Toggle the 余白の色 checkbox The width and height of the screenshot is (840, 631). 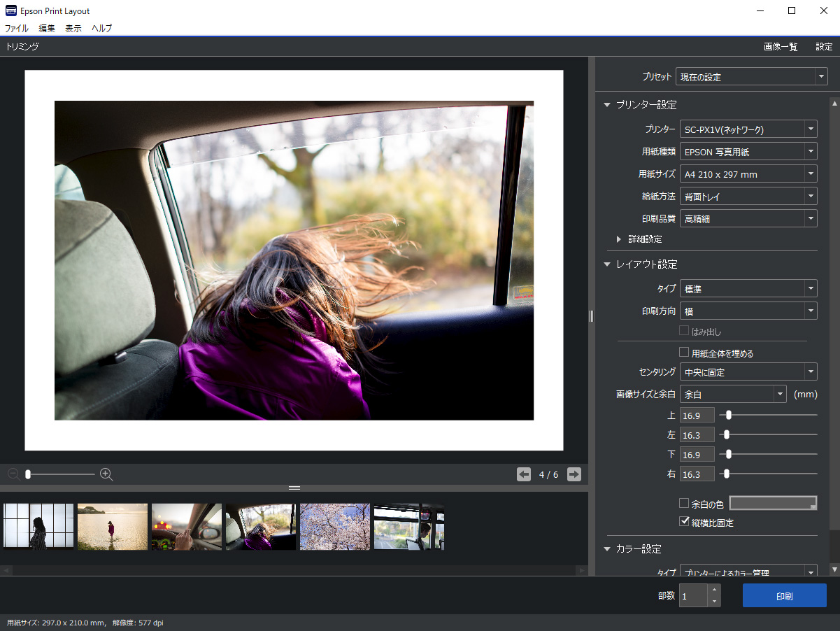coord(685,503)
